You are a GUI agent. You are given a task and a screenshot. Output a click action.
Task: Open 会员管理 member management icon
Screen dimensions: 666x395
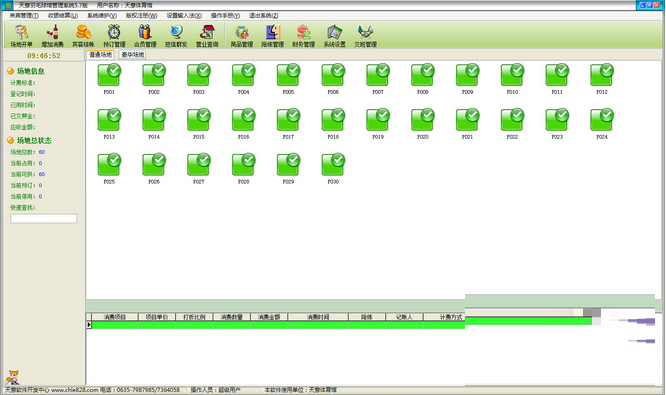tap(145, 36)
